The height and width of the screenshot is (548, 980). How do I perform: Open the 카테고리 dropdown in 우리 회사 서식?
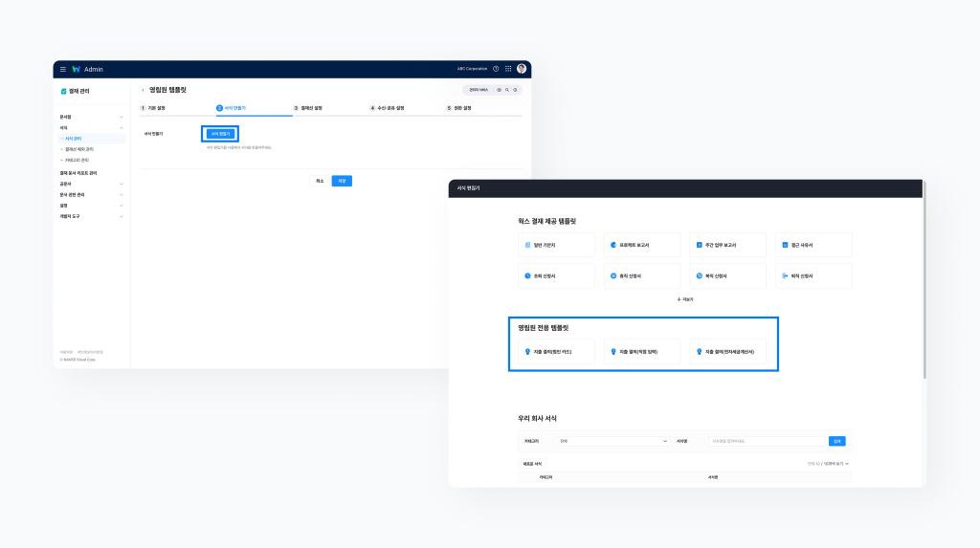tap(612, 441)
